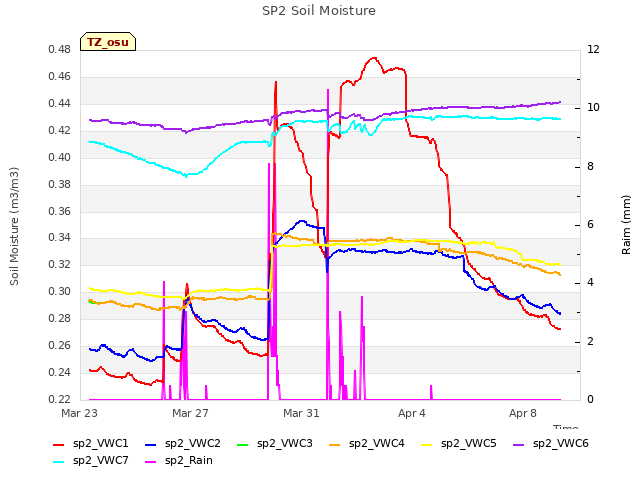Toggle sp2_VWC2 series in legend
The width and height of the screenshot is (640, 480).
[x=183, y=444]
